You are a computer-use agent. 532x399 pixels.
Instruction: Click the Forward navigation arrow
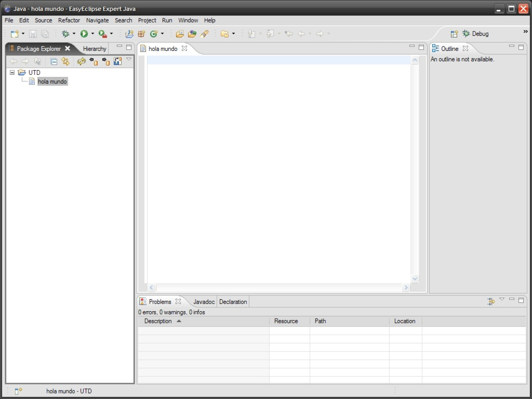(25, 61)
